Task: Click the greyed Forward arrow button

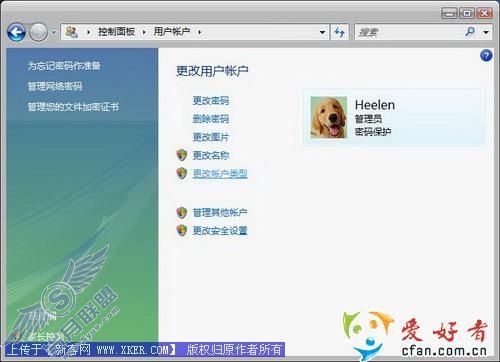Action: click(x=38, y=32)
